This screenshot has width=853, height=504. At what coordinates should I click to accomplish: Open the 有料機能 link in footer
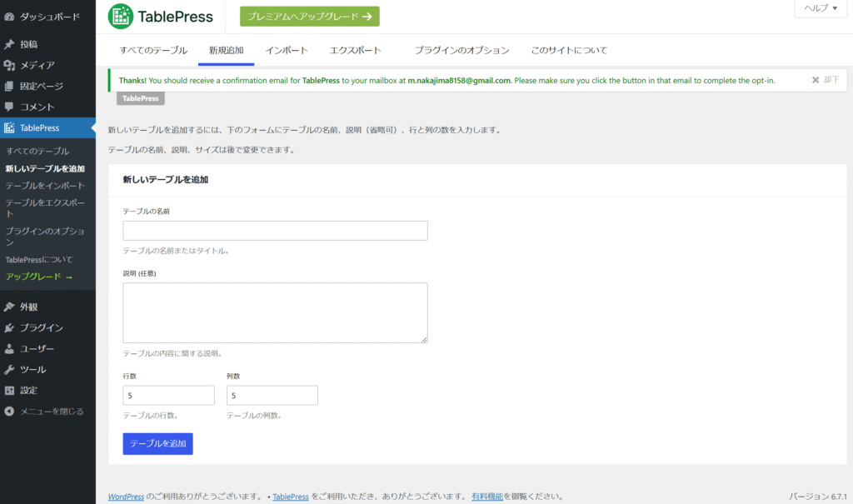click(486, 497)
